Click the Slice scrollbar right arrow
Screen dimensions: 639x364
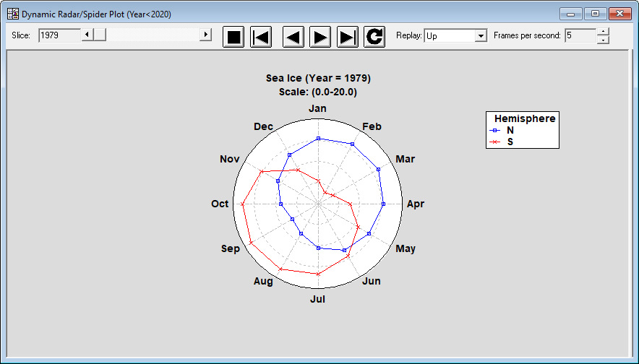pos(205,35)
